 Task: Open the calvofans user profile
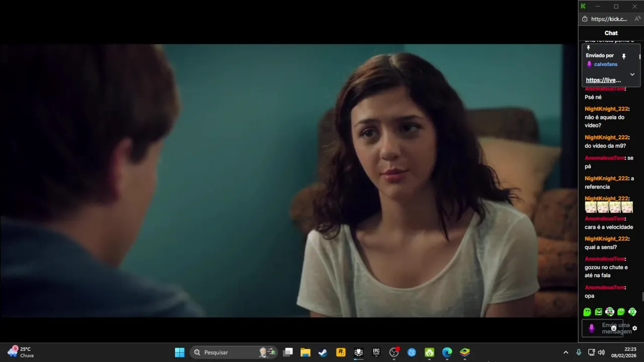coord(606,64)
